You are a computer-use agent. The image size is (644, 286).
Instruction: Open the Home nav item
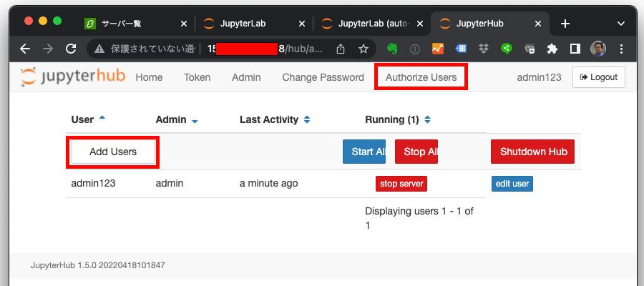coord(149,77)
